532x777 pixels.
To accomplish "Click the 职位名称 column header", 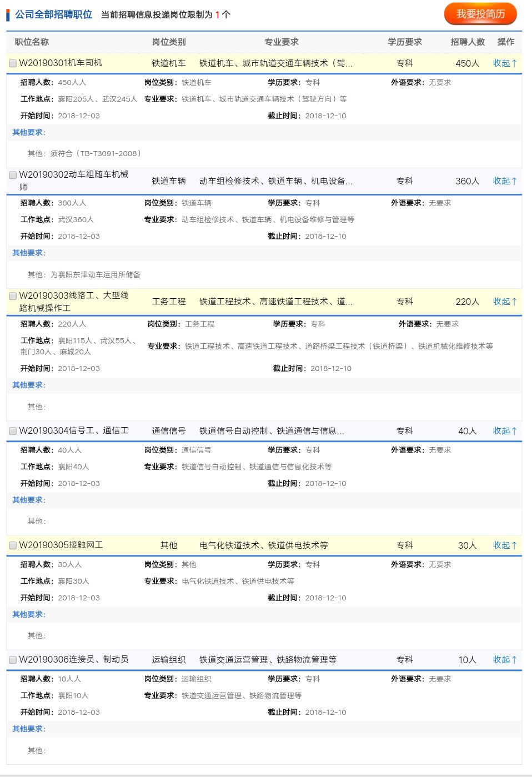I will [32, 42].
